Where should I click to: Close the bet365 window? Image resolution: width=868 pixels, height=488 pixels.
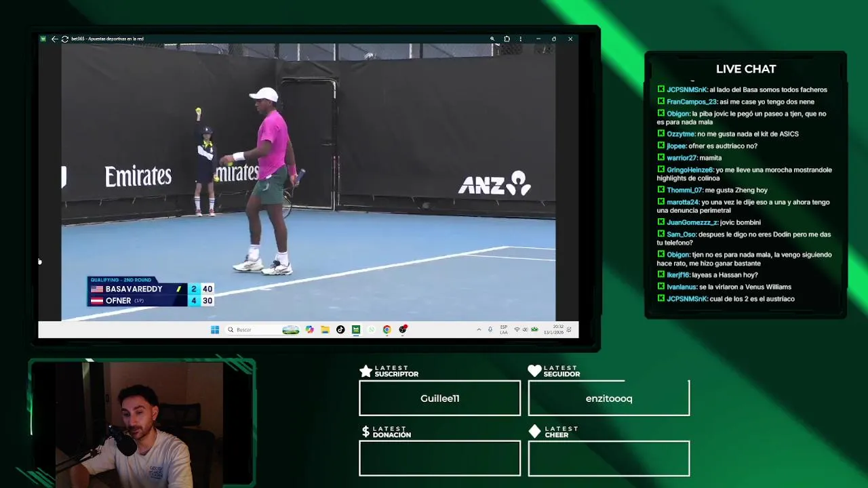(x=570, y=39)
